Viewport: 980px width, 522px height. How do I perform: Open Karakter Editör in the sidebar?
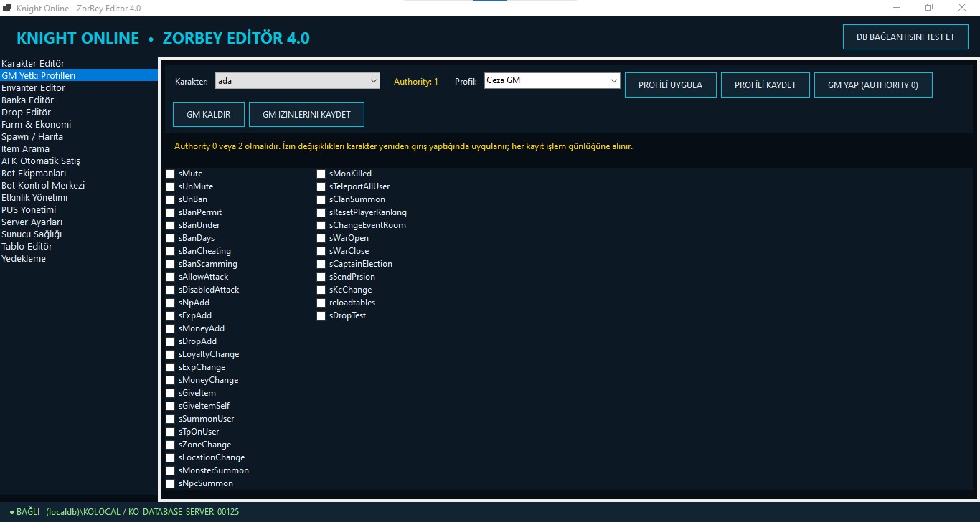coord(79,63)
